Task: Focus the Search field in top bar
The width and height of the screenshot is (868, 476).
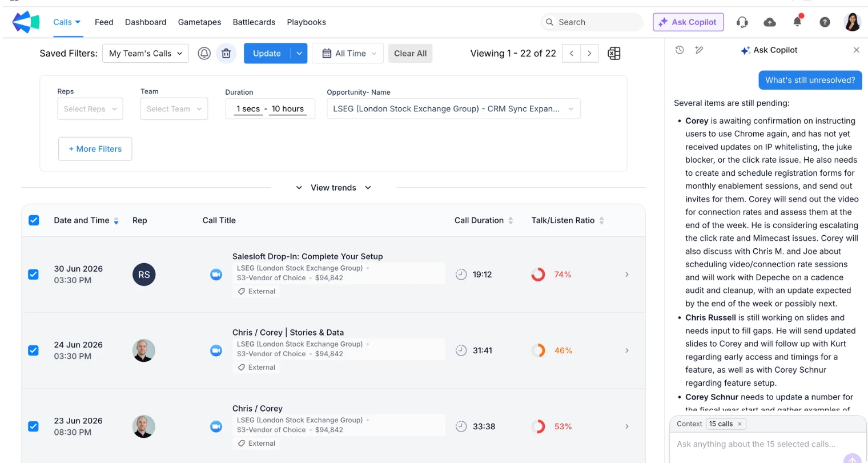Action: click(x=592, y=22)
